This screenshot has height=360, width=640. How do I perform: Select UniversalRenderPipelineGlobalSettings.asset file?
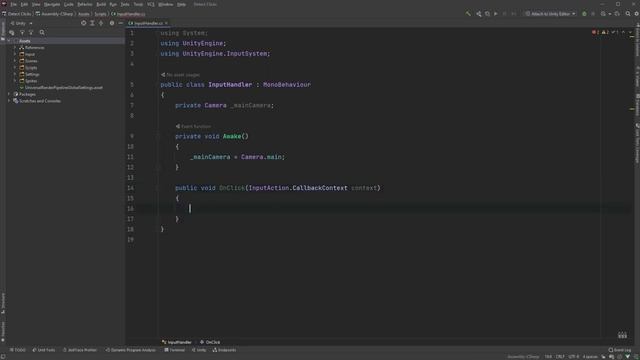coord(63,88)
